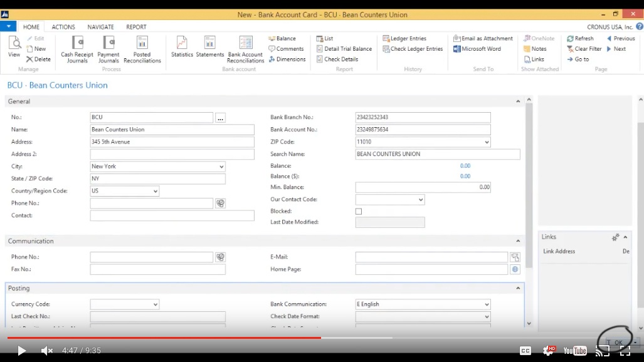Switch to the NAVIGATE ribbon tab
Viewport: 644px width, 362px height.
pos(100,27)
